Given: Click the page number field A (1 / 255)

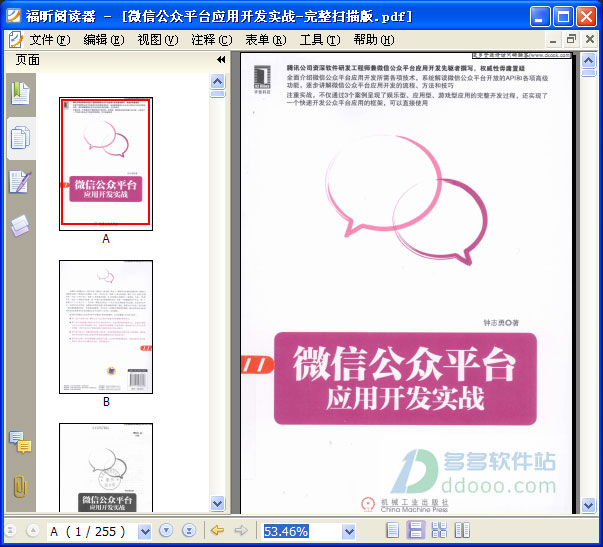Looking at the screenshot, I should click(x=92, y=531).
